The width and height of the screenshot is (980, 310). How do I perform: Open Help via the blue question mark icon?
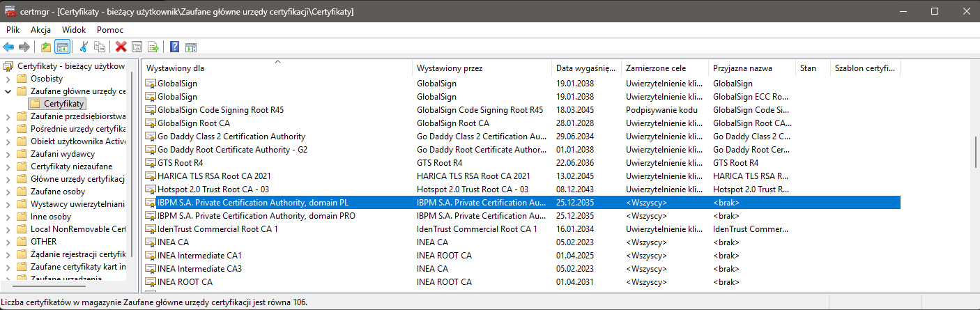[175, 47]
